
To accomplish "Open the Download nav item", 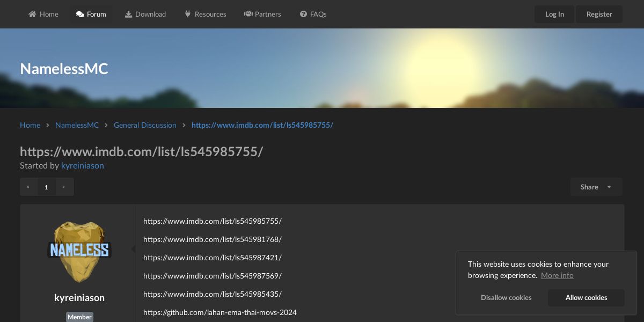I will pos(145,14).
